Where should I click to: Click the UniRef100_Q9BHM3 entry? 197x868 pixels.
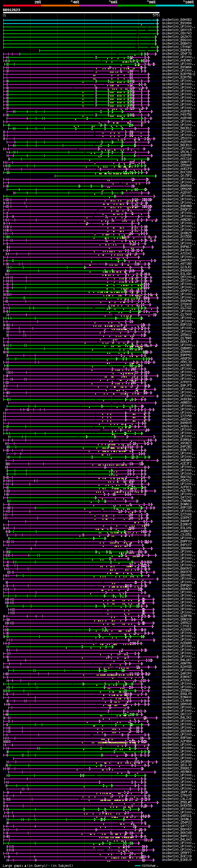(177, 349)
